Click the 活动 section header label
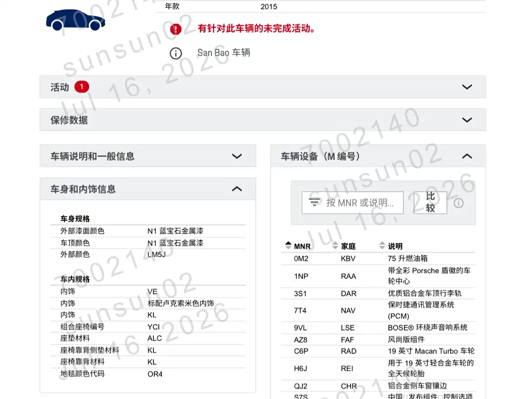 (x=60, y=87)
